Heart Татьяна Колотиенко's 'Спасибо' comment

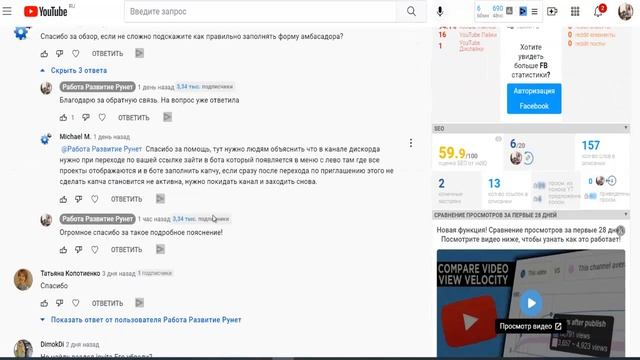click(76, 303)
